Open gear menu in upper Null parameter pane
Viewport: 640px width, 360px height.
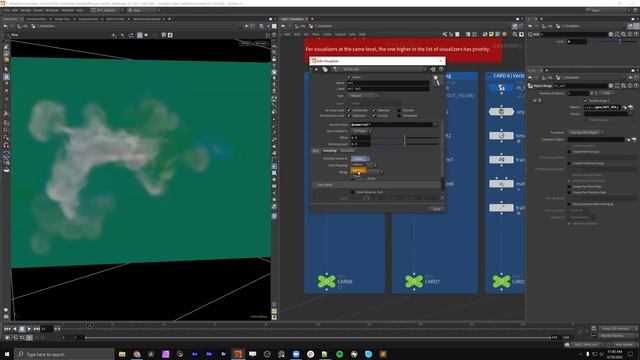pos(611,34)
